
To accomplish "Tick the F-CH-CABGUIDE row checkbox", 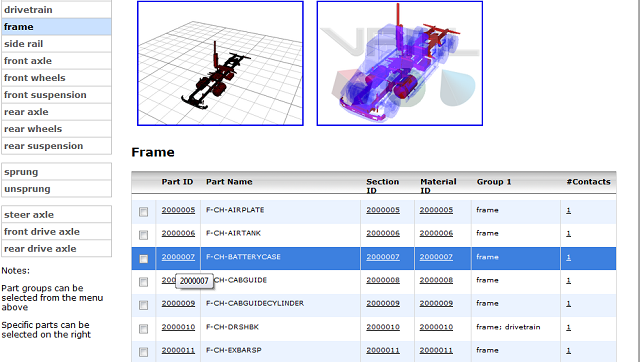I will pos(143,282).
